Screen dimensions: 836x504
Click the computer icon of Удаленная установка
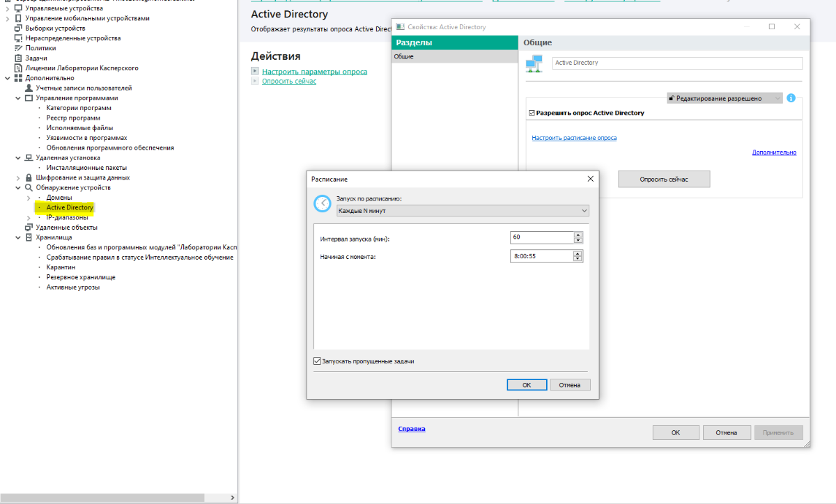(29, 157)
